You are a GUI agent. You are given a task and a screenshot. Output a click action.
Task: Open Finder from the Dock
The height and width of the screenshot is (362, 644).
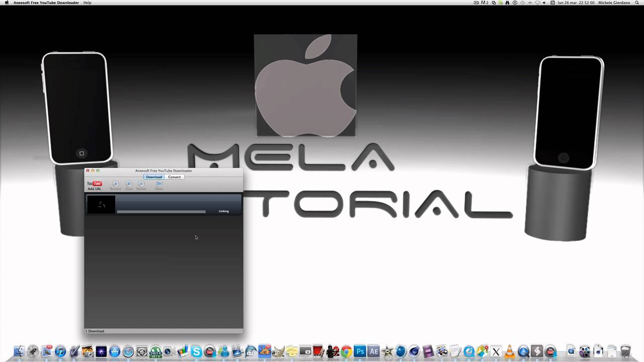[x=19, y=351]
